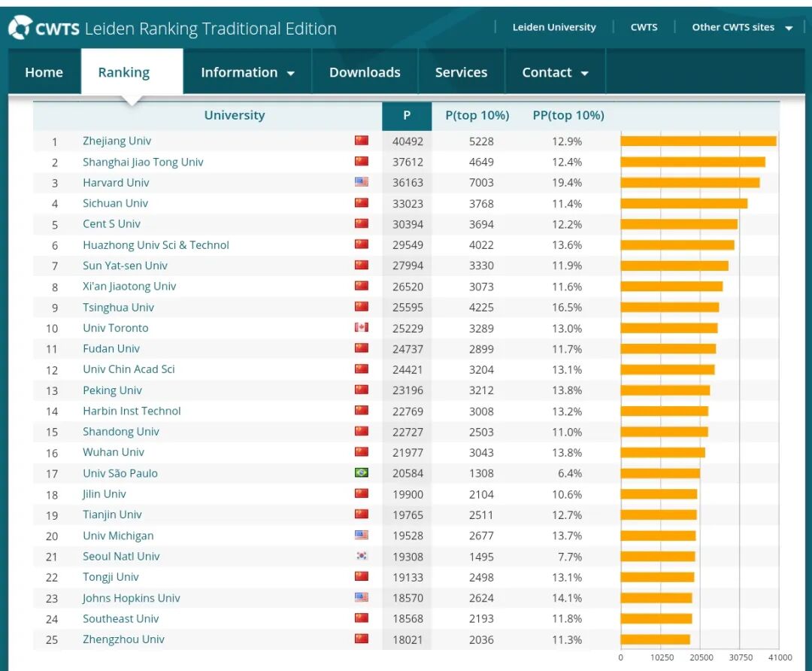Screen dimensions: 812x671
Task: Open Zhejiang Univ link
Action: (x=117, y=141)
